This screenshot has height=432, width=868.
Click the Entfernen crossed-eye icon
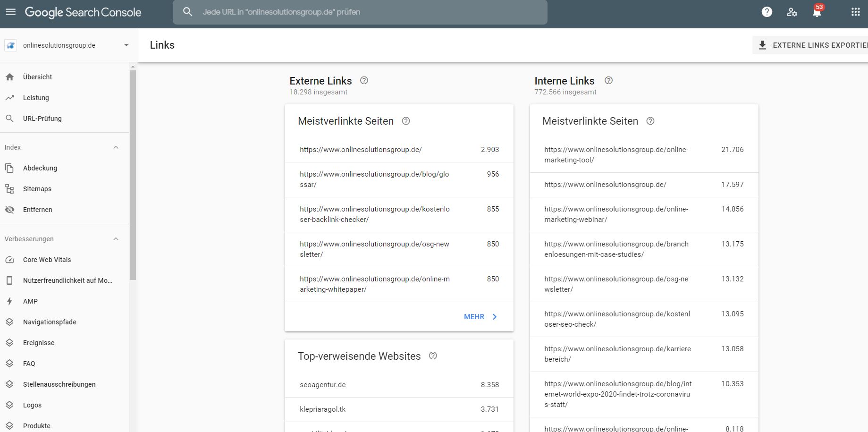tap(9, 210)
